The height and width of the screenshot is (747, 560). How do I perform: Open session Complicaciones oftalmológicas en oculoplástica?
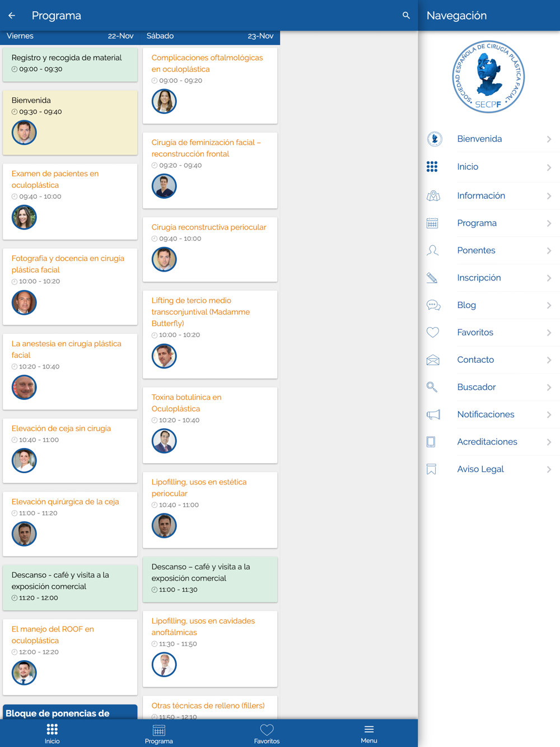[x=210, y=86]
